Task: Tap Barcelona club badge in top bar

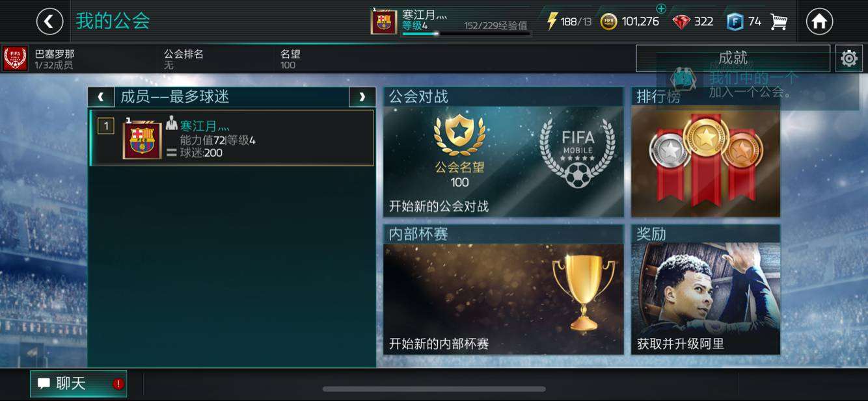Action: 384,21
